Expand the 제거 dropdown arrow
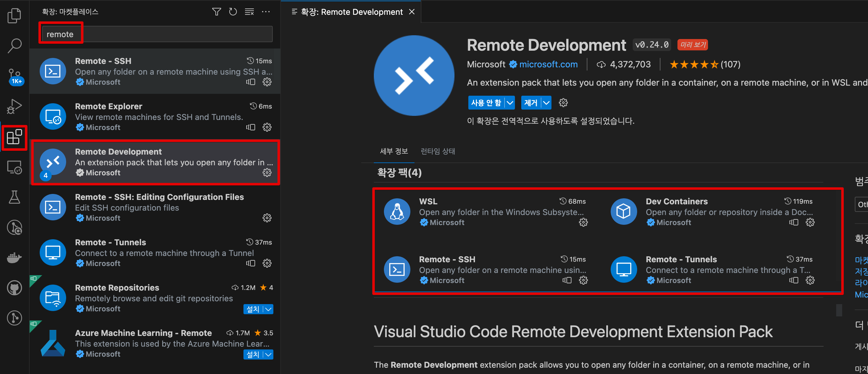The height and width of the screenshot is (374, 868). click(546, 103)
